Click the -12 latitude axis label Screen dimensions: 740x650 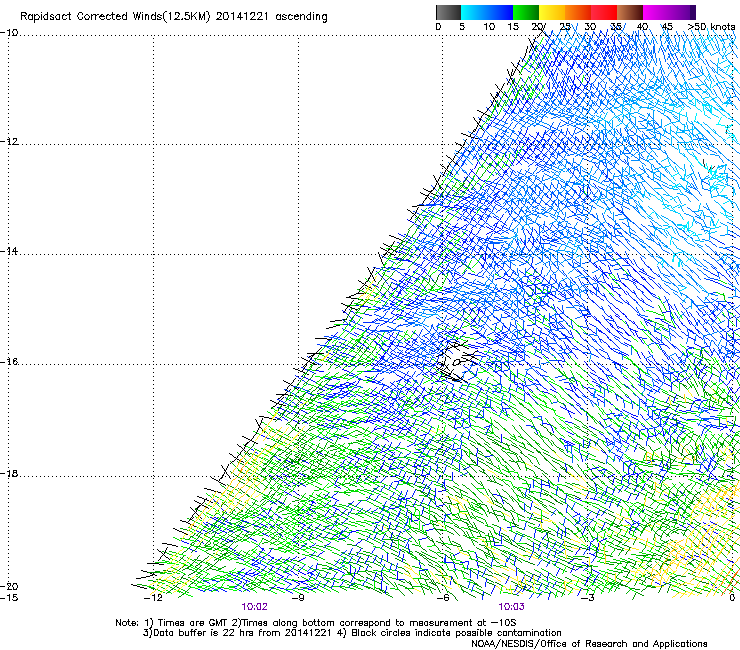(x=9, y=142)
